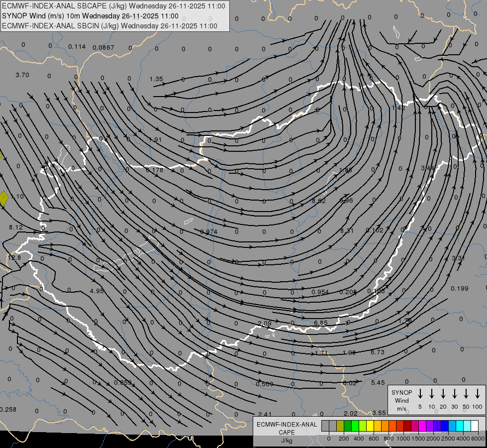Click the map value 0.258
The image size is (487, 448).
(8, 410)
